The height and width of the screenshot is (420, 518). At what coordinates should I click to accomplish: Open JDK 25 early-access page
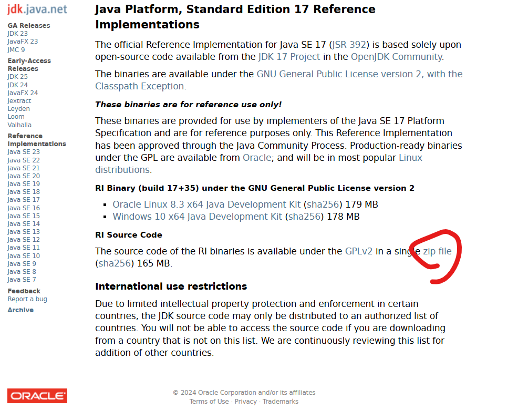(x=17, y=77)
